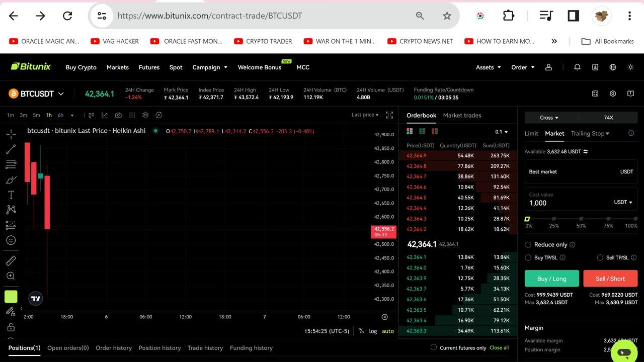Select the trend line drawing tool
This screenshot has height=362, width=644.
tap(11, 149)
